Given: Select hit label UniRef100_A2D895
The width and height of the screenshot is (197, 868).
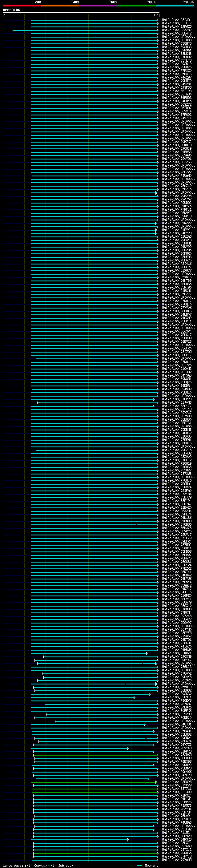Looking at the screenshot, I should coord(177,782).
